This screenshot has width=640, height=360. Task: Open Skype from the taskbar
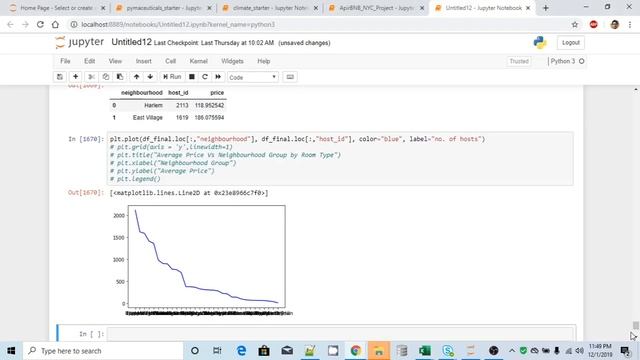point(447,351)
